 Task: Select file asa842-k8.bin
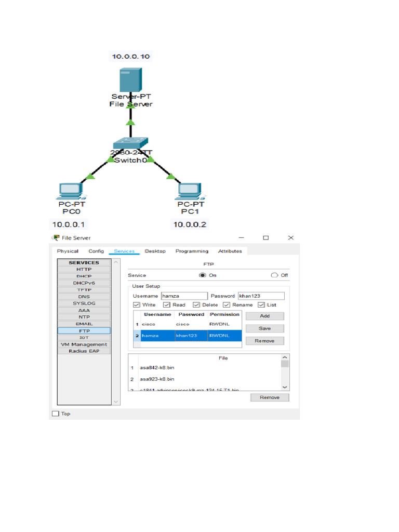click(157, 367)
